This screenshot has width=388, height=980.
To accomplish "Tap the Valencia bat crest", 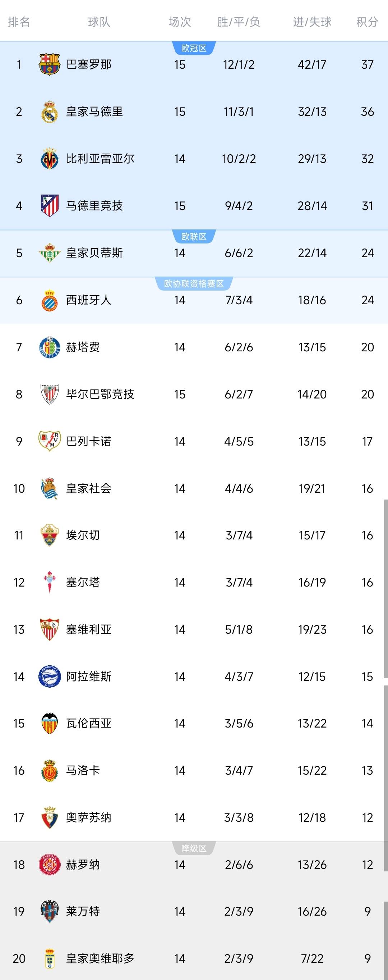I will pyautogui.click(x=50, y=723).
